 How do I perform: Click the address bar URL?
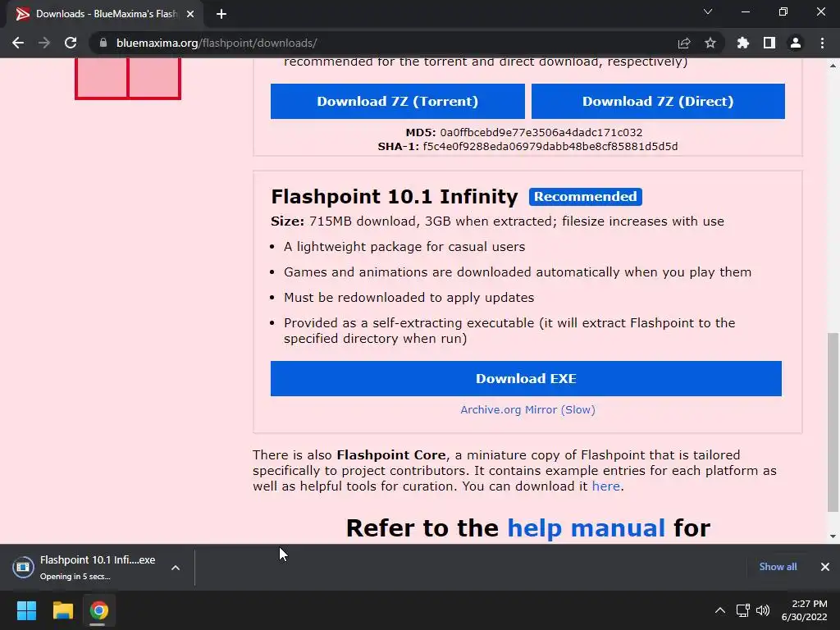(x=217, y=43)
